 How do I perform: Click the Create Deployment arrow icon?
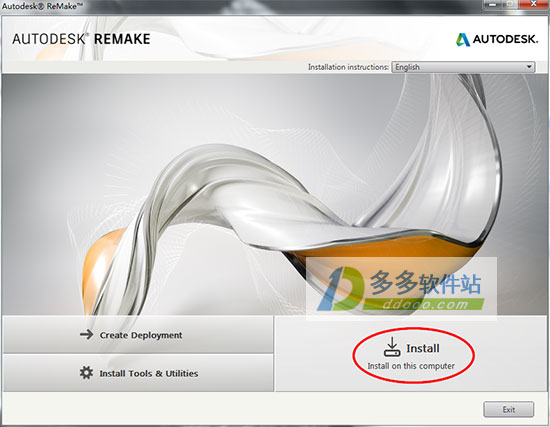coord(86,334)
